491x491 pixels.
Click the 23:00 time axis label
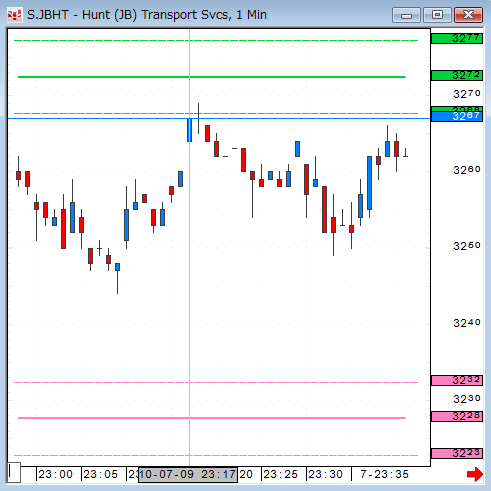point(55,474)
